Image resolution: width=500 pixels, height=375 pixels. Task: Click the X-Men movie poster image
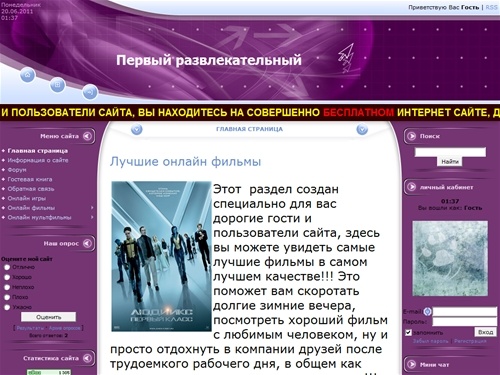click(x=161, y=256)
